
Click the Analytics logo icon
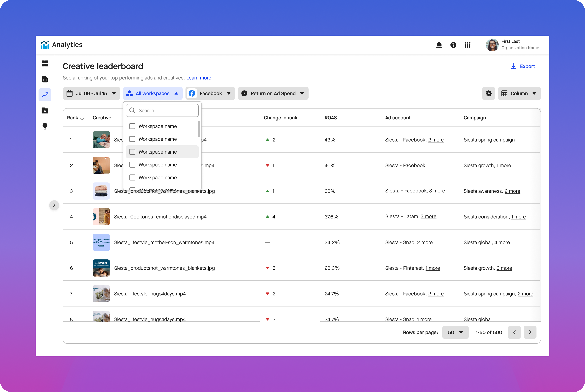click(45, 45)
